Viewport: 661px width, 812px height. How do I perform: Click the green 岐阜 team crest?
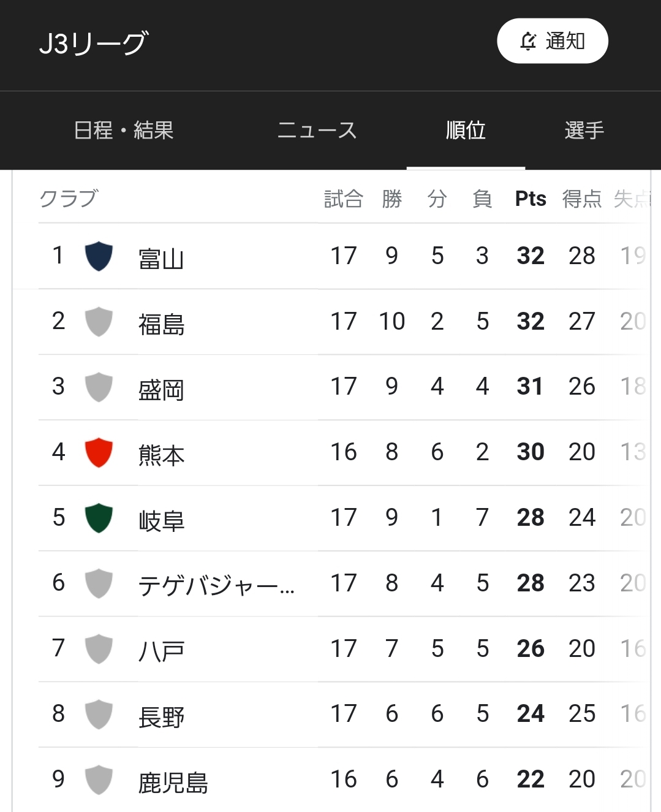coord(99,518)
